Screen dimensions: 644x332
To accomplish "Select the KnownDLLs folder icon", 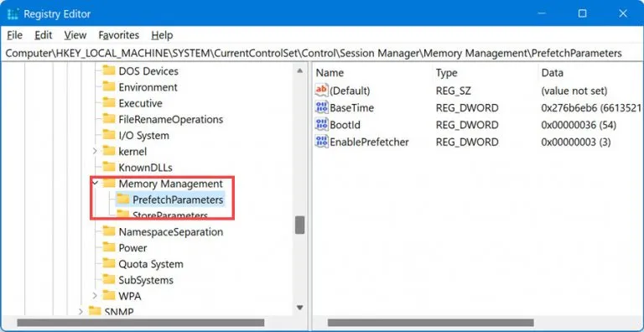I will point(109,167).
